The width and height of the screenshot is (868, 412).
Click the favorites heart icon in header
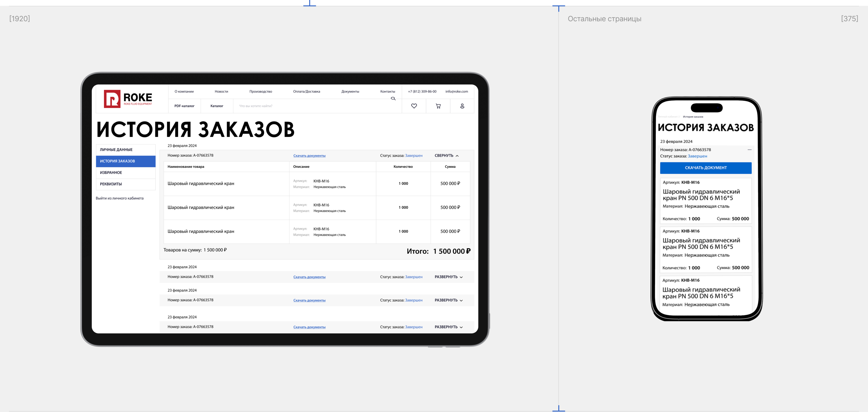(414, 106)
